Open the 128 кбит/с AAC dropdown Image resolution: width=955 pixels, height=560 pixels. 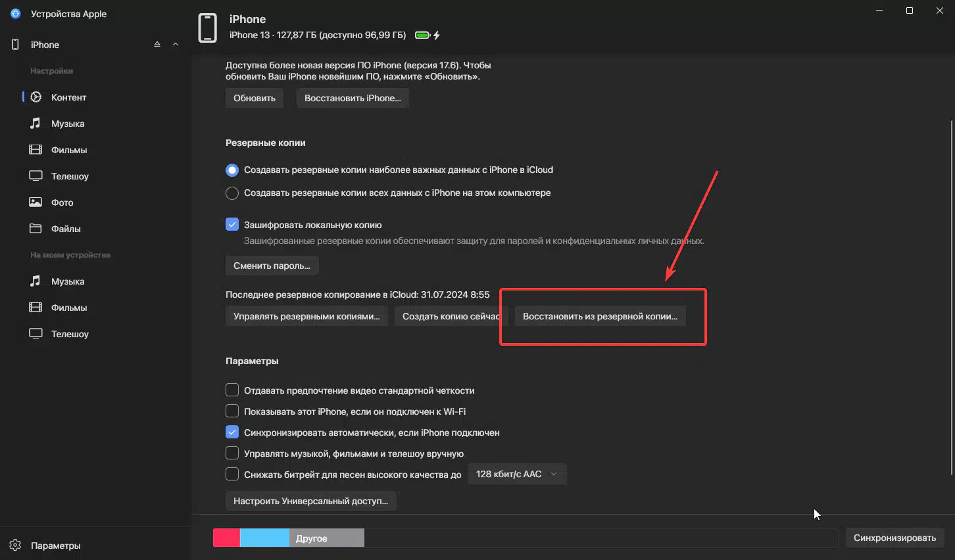click(517, 474)
